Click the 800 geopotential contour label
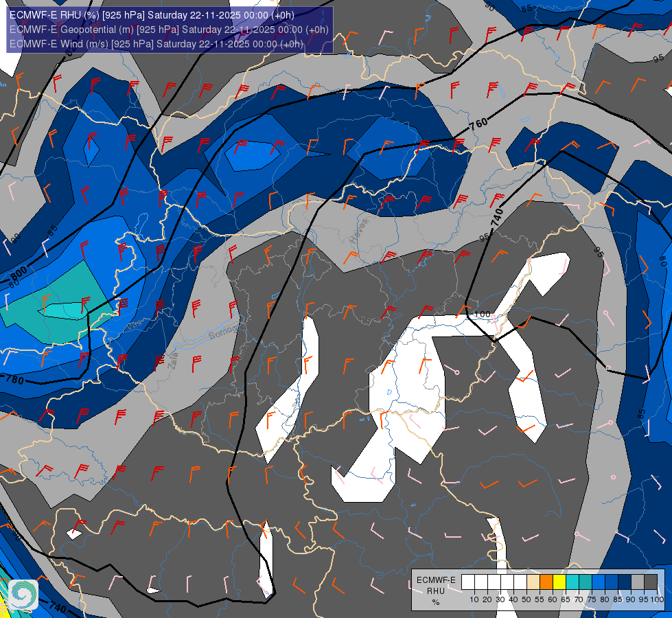The image size is (672, 618). click(x=18, y=271)
